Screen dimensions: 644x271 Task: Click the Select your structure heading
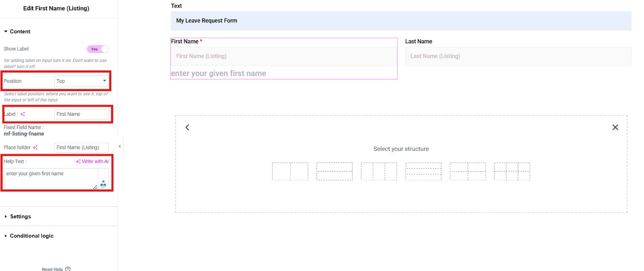click(401, 149)
